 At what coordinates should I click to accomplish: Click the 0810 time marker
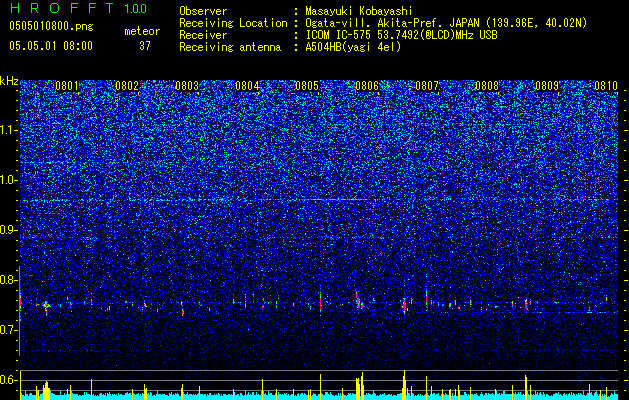(x=606, y=86)
